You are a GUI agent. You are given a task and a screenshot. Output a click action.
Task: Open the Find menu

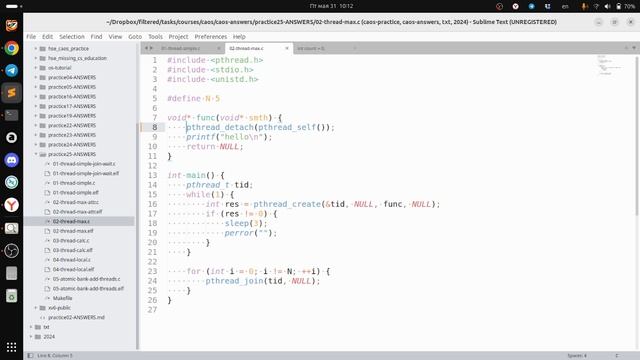[96, 37]
